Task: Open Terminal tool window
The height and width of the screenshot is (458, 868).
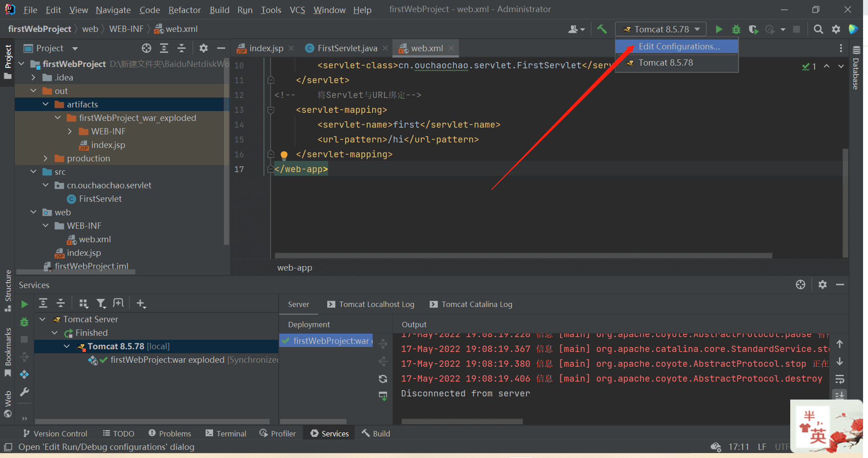Action: coord(226,433)
